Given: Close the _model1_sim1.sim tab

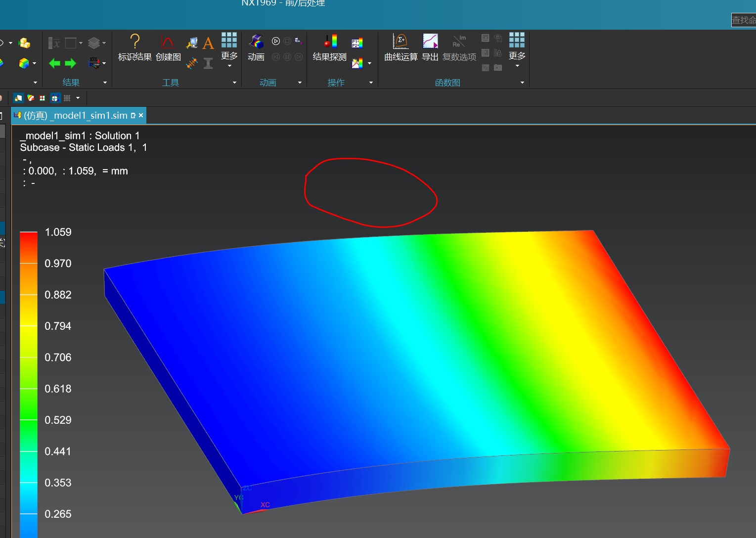Looking at the screenshot, I should point(141,115).
